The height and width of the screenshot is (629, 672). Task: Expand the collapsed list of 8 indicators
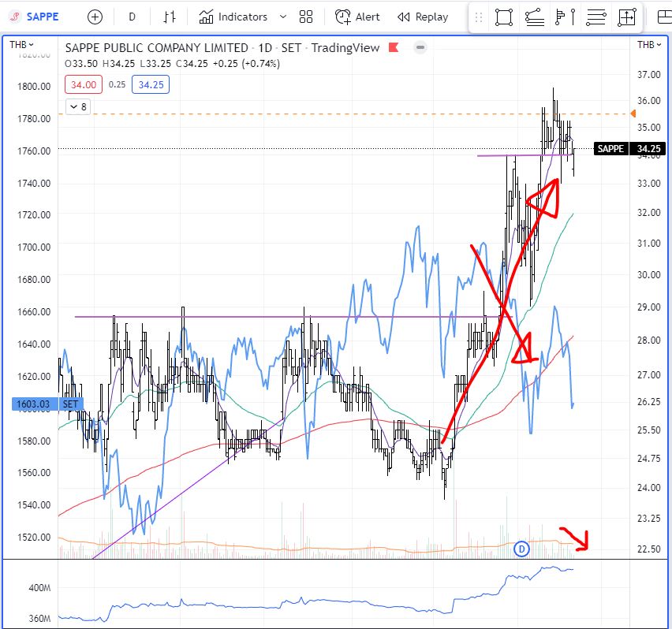(x=78, y=106)
